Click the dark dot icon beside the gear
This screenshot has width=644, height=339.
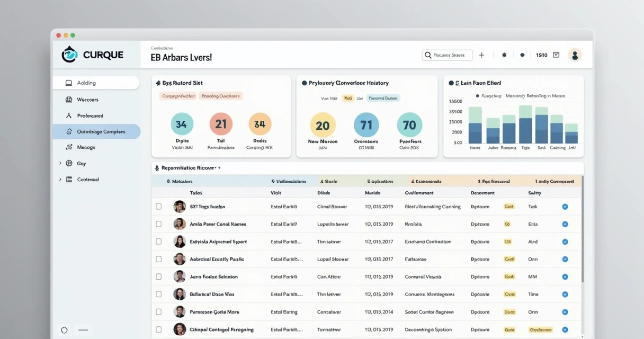[522, 55]
